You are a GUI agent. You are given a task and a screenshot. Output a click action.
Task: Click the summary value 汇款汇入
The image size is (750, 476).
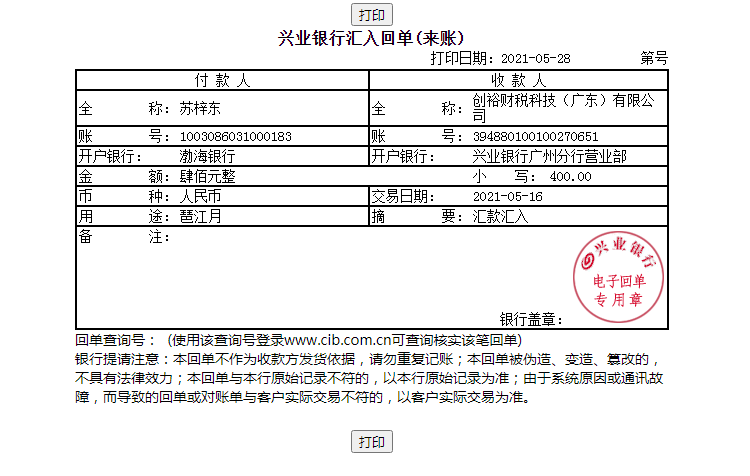tap(500, 217)
